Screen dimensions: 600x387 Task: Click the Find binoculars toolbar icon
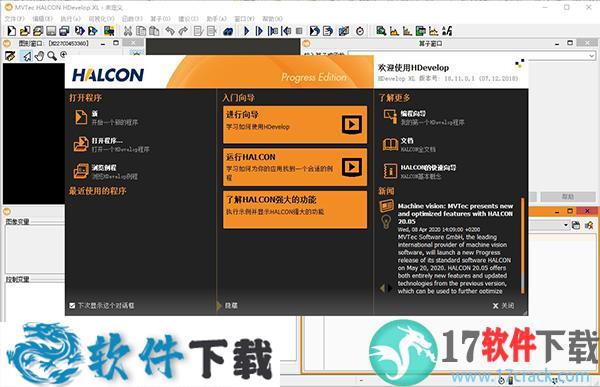click(x=228, y=31)
